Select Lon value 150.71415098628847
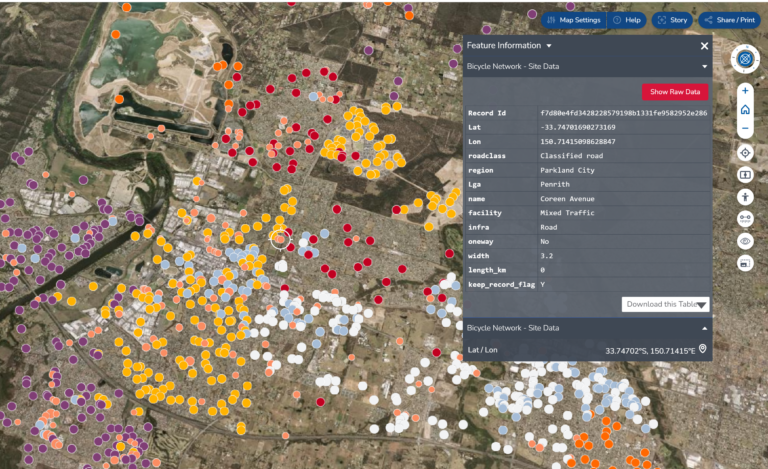This screenshot has height=469, width=768. click(578, 141)
